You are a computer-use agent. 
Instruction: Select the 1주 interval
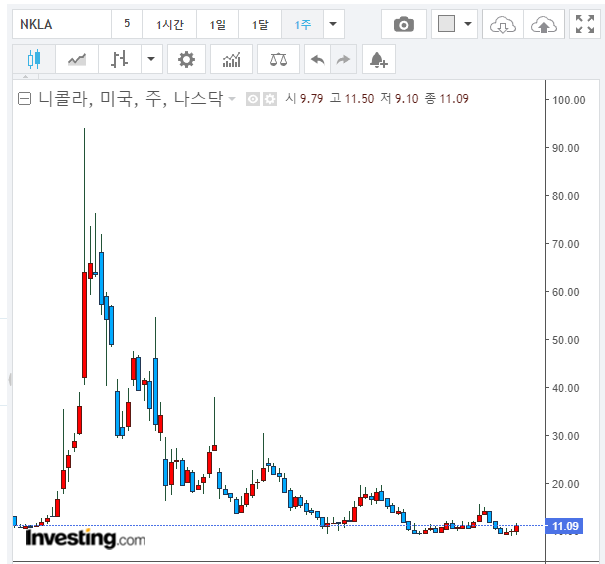302,24
